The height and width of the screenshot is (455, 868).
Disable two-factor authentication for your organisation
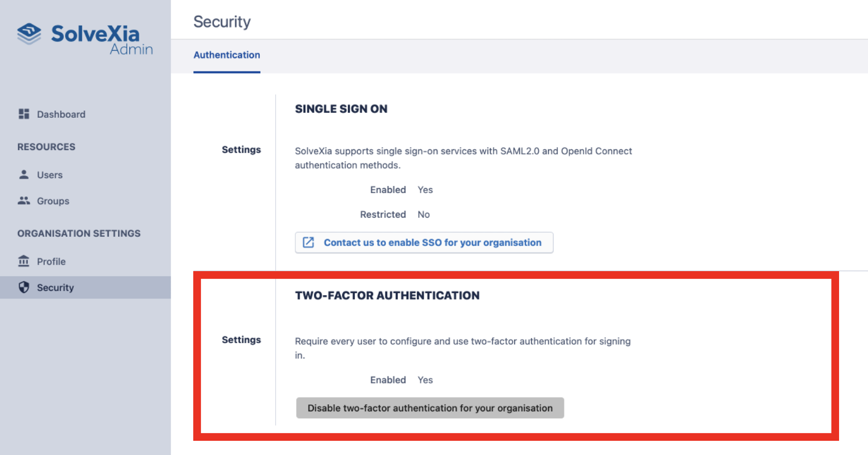coord(430,408)
